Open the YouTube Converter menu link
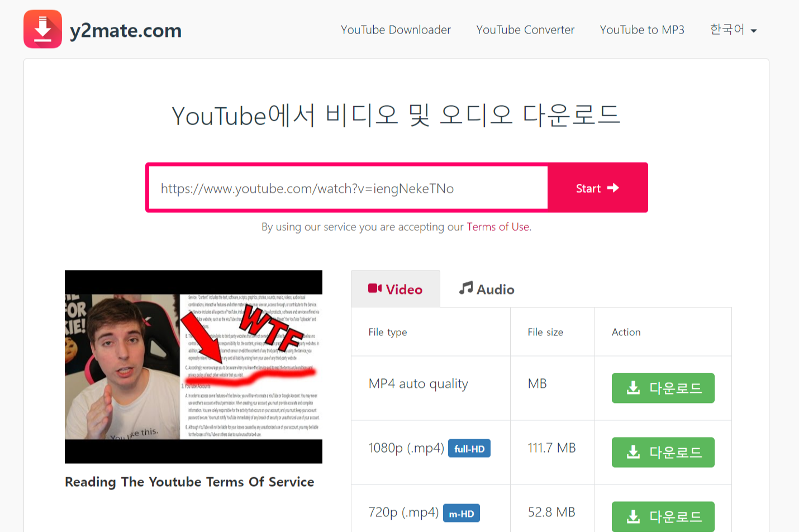 [x=525, y=30]
